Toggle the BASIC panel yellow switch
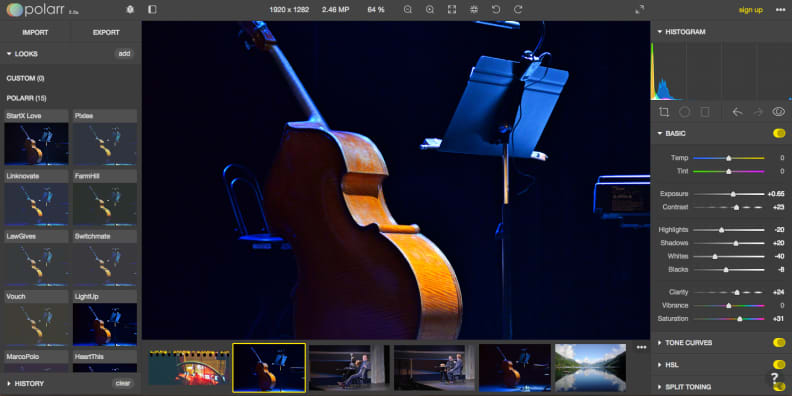Viewport: 792px width, 396px height. [x=779, y=133]
